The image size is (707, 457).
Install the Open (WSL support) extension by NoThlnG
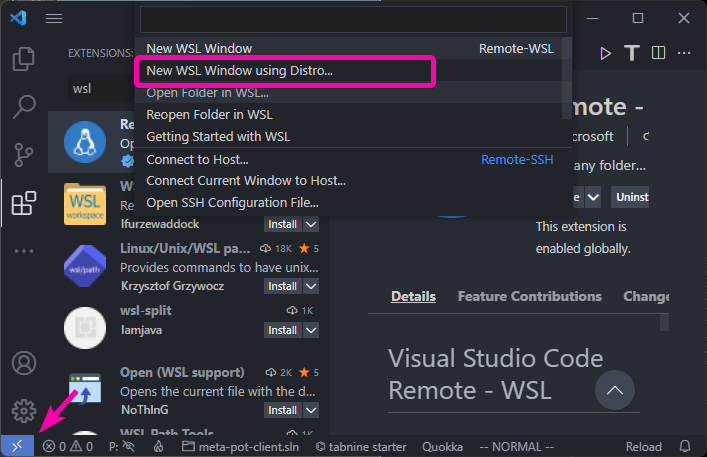pyautogui.click(x=282, y=410)
